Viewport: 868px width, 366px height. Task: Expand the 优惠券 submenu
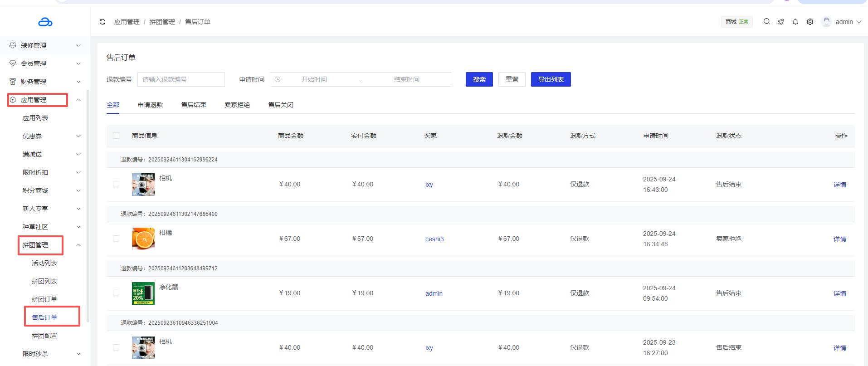(x=78, y=136)
